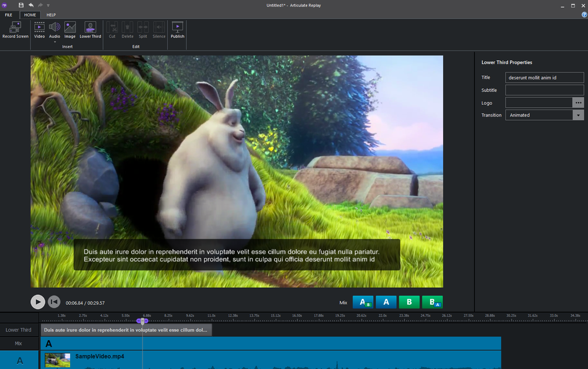Select the B-only mix mode
Screen dimensions: 588x369
(408, 302)
